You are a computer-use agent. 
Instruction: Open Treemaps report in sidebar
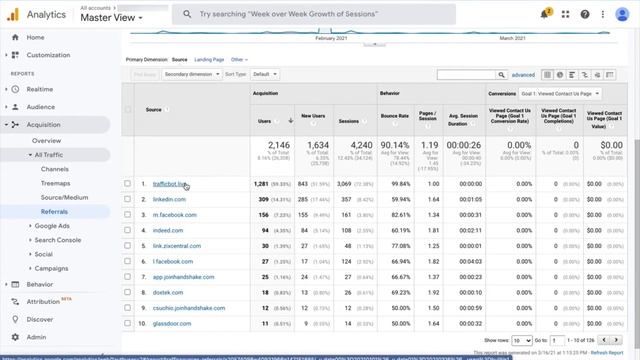[x=56, y=183]
